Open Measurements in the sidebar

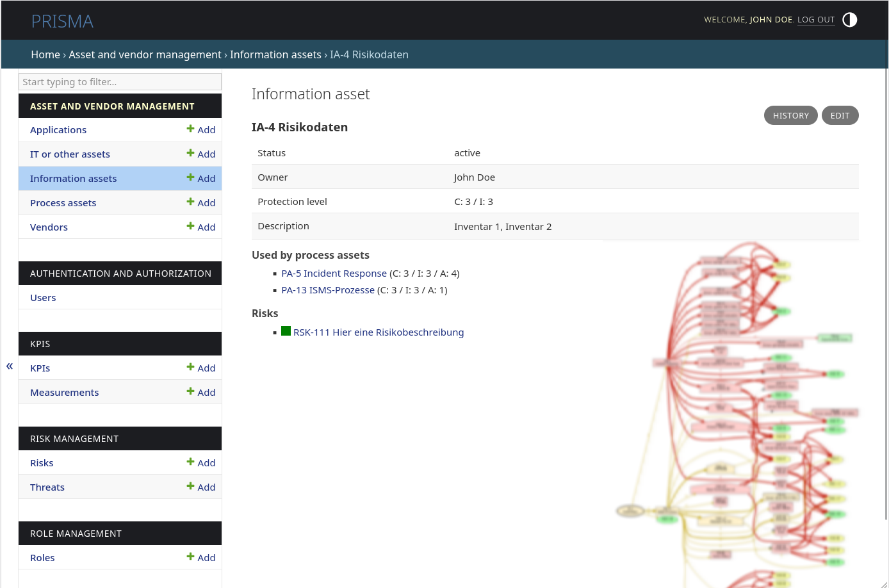point(64,392)
